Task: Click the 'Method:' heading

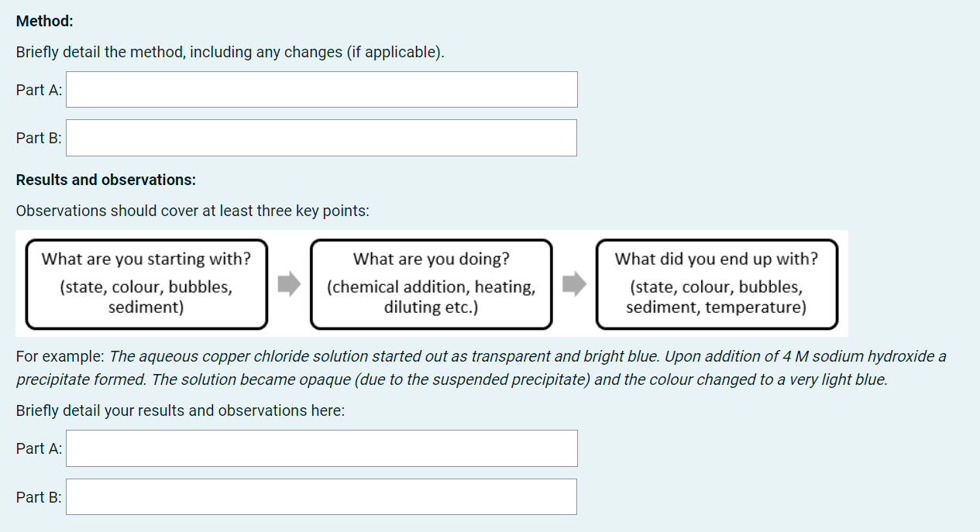Action: point(45,22)
